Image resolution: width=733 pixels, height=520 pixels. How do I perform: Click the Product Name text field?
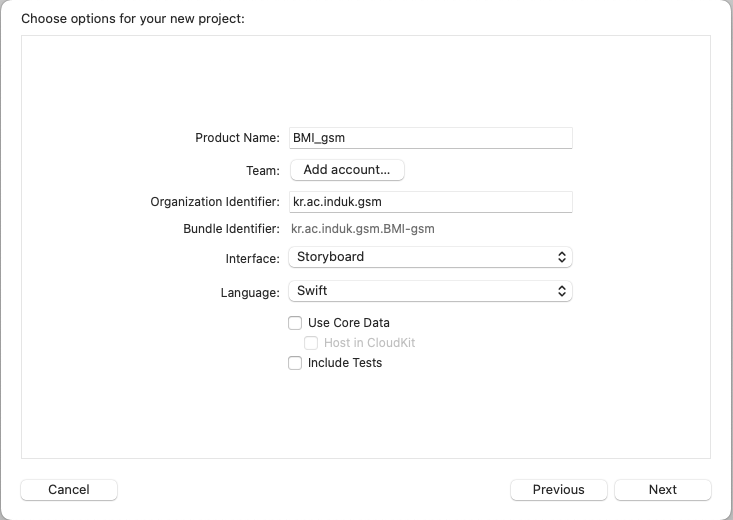[430, 138]
